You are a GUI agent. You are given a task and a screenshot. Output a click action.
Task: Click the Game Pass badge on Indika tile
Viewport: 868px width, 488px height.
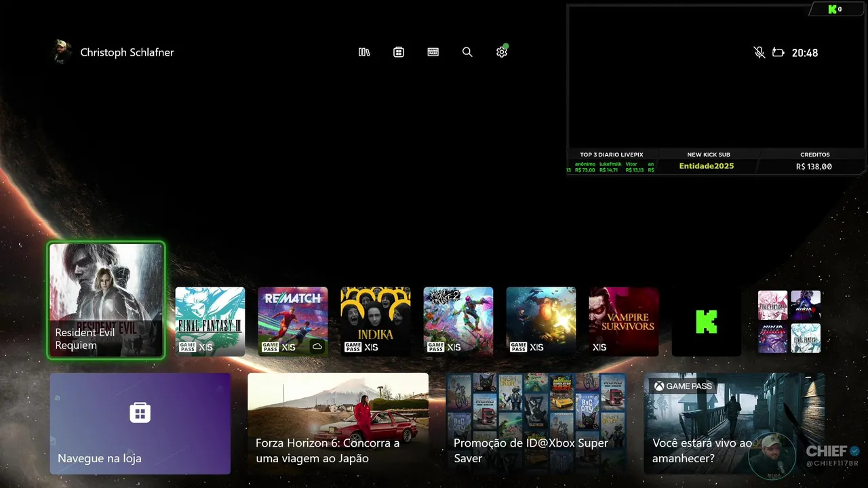click(353, 347)
